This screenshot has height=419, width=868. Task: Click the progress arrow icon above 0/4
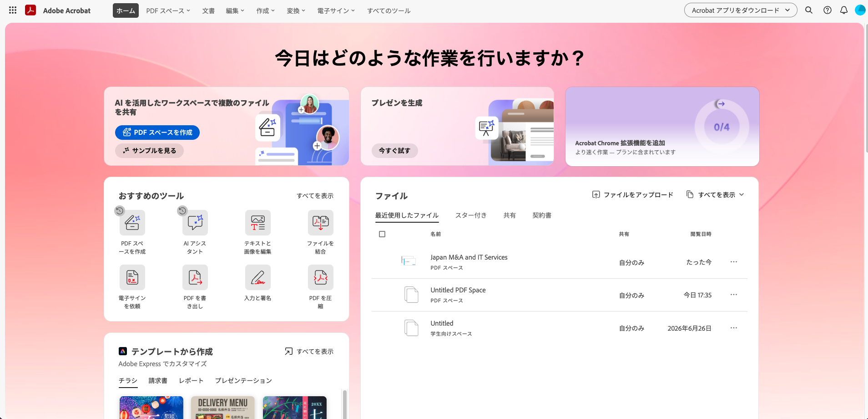click(x=720, y=104)
